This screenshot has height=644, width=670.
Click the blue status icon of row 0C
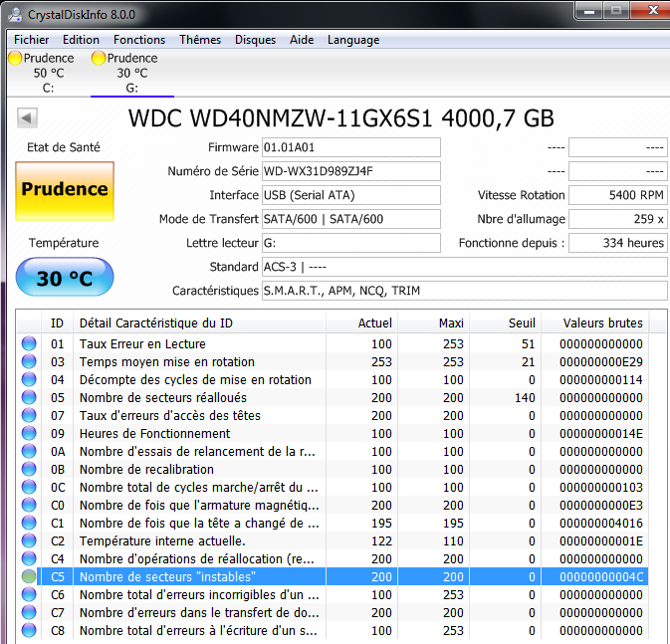click(x=29, y=487)
